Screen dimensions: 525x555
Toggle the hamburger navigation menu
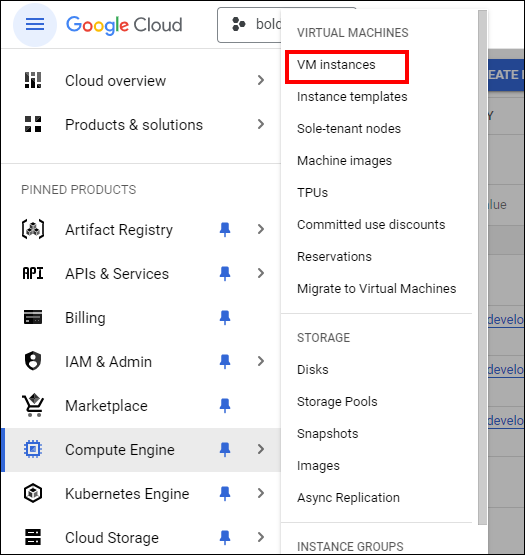click(x=35, y=25)
